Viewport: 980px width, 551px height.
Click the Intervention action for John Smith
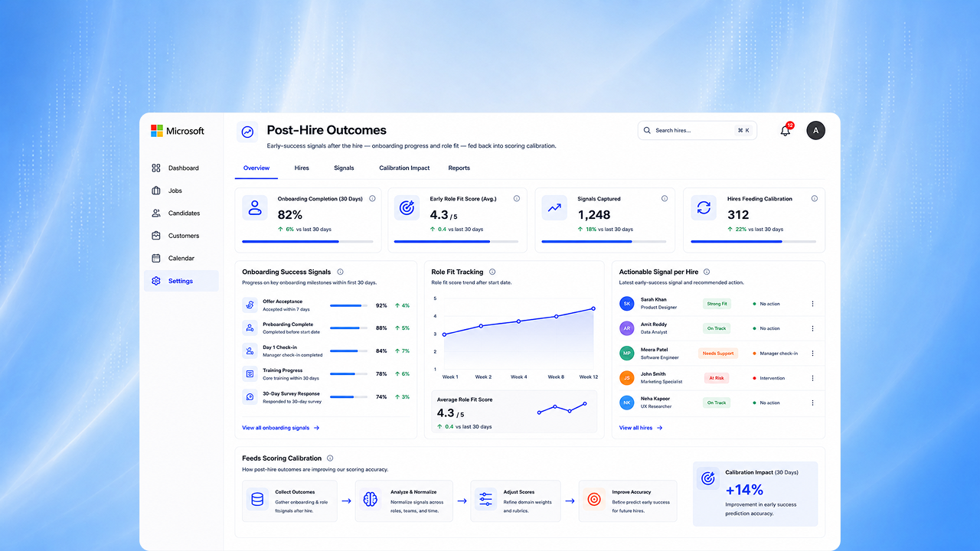pyautogui.click(x=772, y=378)
